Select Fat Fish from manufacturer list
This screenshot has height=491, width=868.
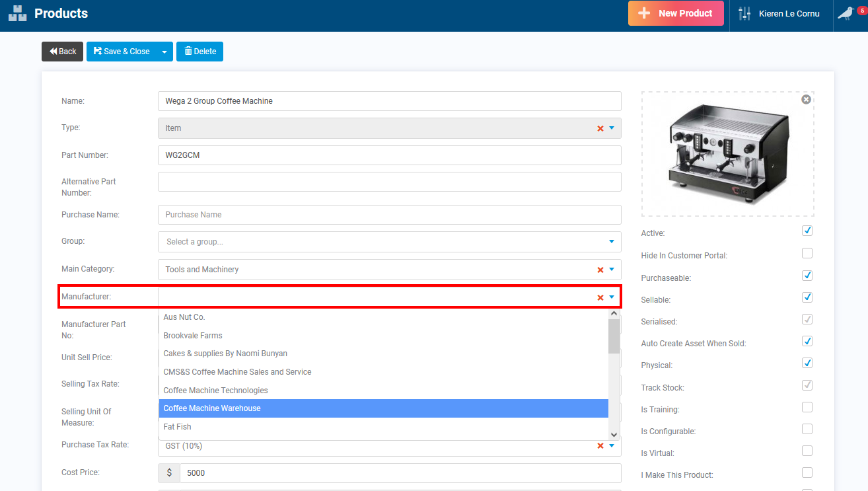click(383, 427)
